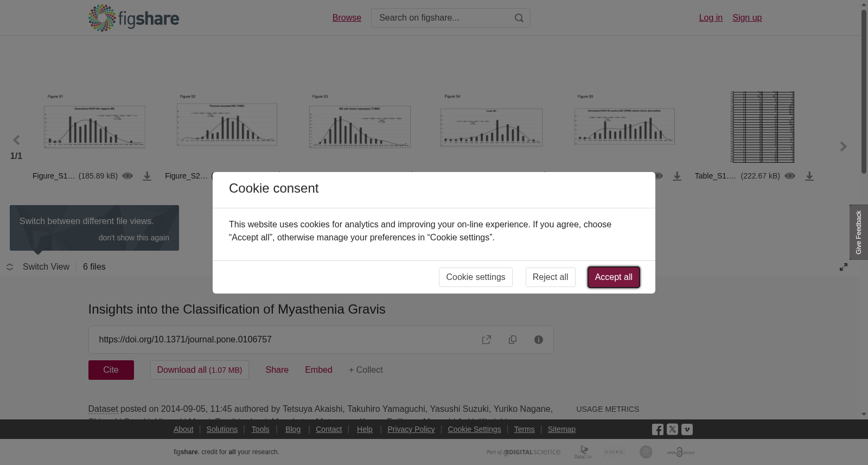Viewport: 868px width, 465px height.
Task: Open the Blog footer link
Action: [x=293, y=429]
